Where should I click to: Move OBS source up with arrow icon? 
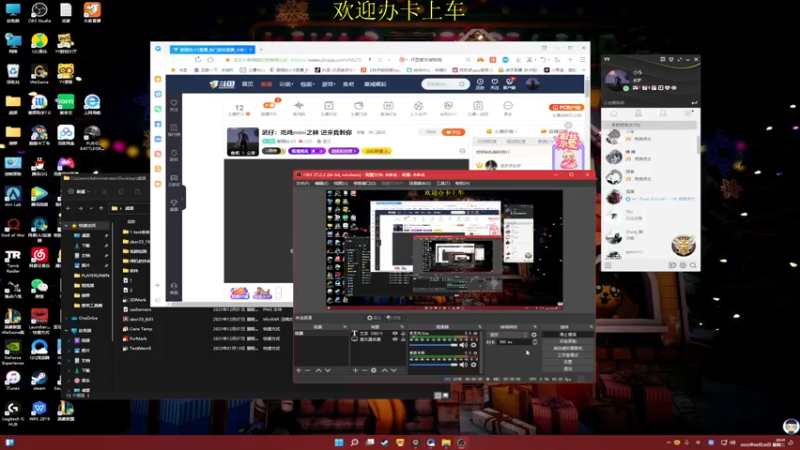pyautogui.click(x=385, y=370)
